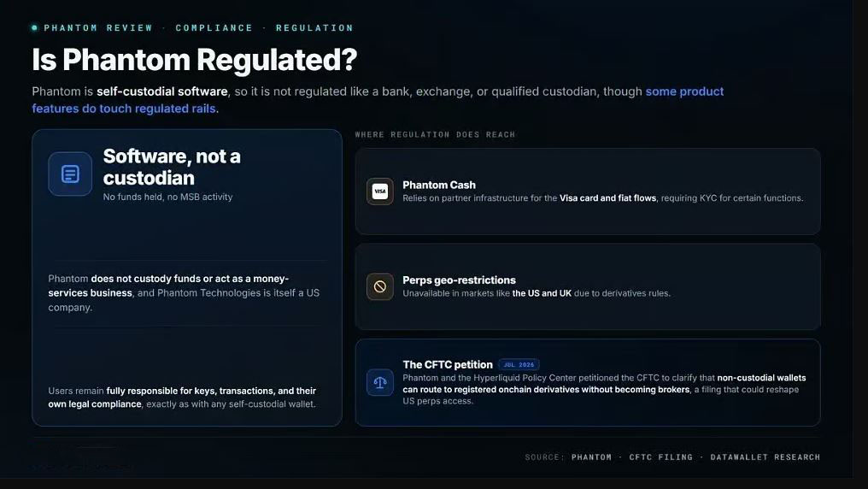
Task: Click the DATAWALLET RESEARCH source label
Action: point(765,457)
